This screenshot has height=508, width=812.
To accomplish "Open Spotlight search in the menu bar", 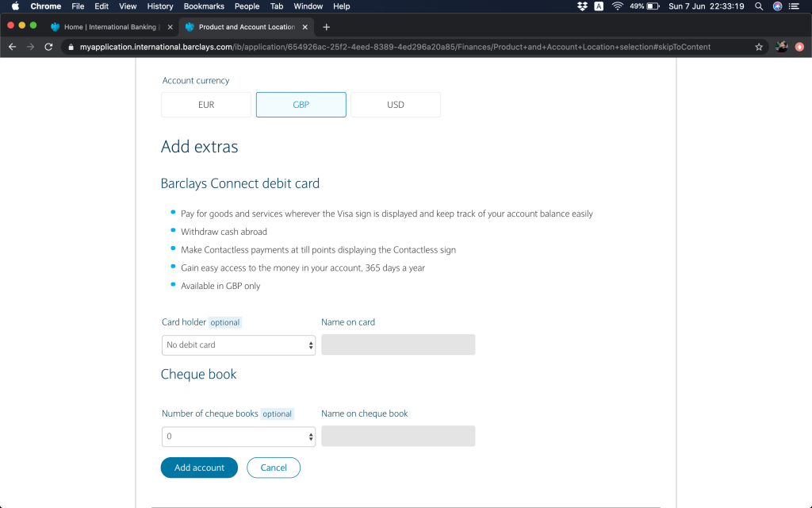I will [x=759, y=6].
